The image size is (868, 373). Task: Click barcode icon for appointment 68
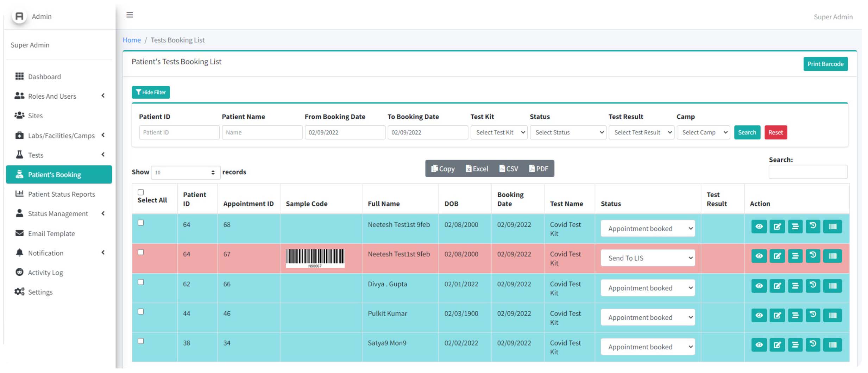click(832, 226)
